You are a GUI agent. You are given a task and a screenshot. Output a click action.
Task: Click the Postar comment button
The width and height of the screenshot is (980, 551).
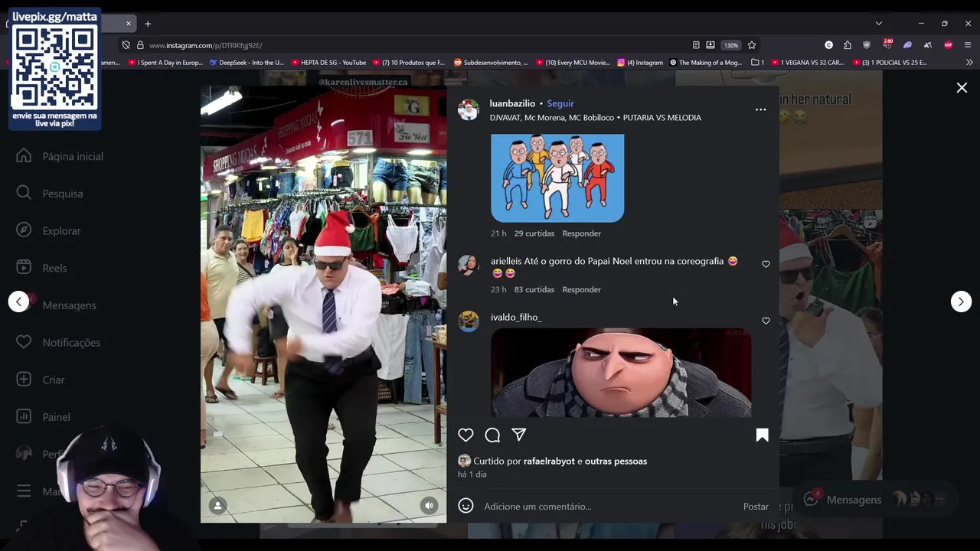756,507
